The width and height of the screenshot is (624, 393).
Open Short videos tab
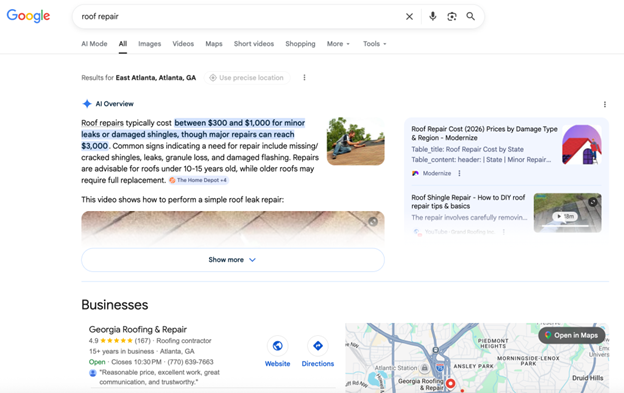click(254, 44)
